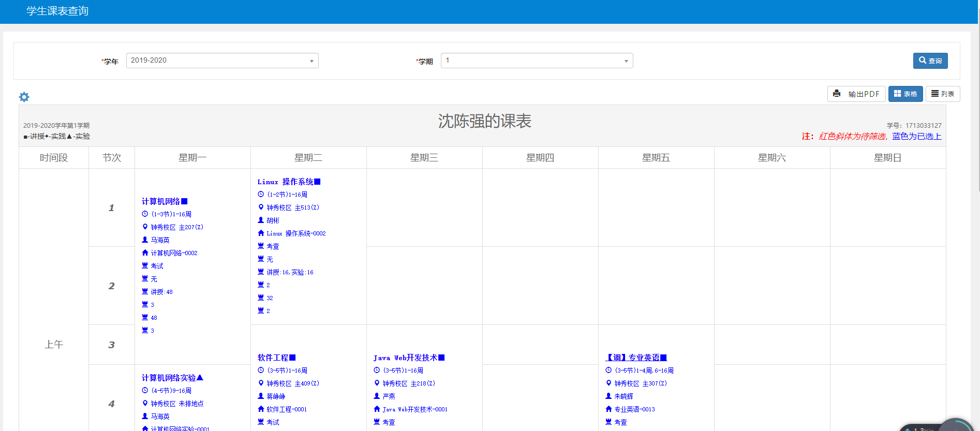Viewport: 980px width, 431px height.
Task: Click the ■-讲授◆-实践▲-实验 legend text
Action: (56, 136)
